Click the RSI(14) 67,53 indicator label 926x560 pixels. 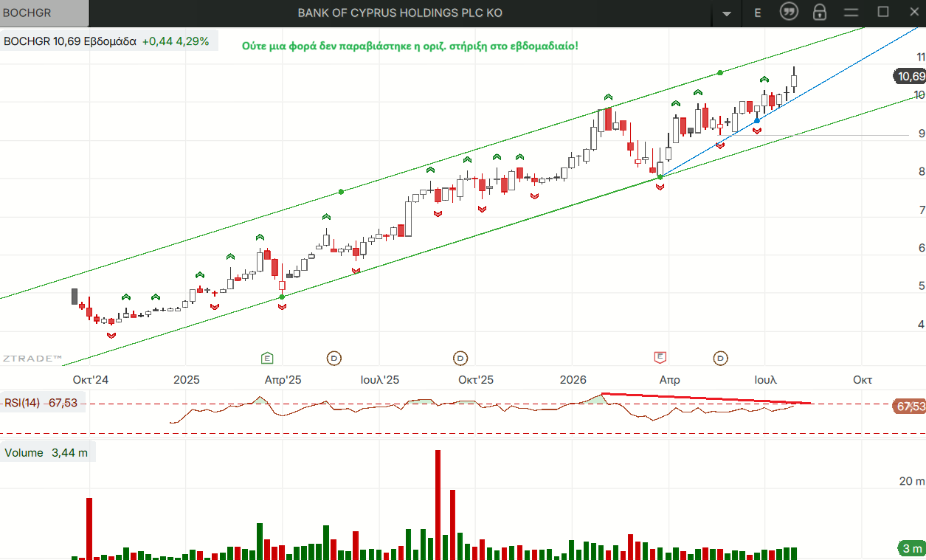41,403
